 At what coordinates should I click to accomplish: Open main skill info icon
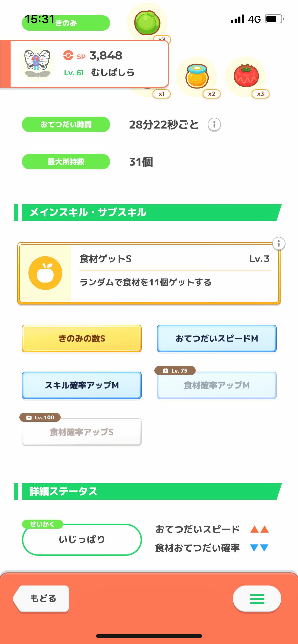click(x=279, y=244)
